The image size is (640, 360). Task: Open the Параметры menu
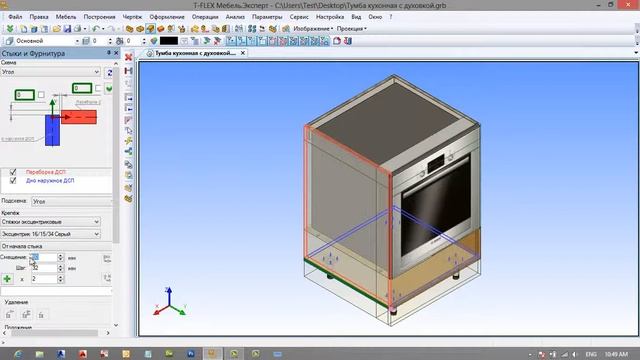pos(267,17)
